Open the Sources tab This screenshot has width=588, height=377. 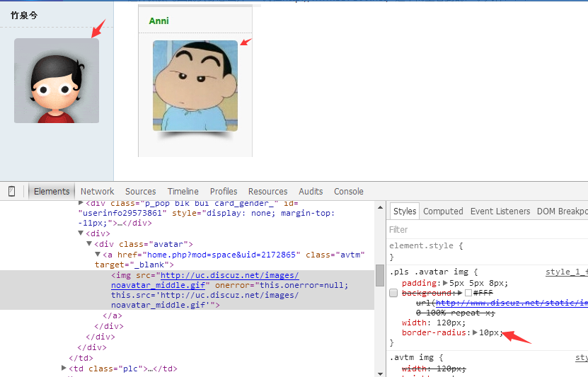tap(140, 191)
